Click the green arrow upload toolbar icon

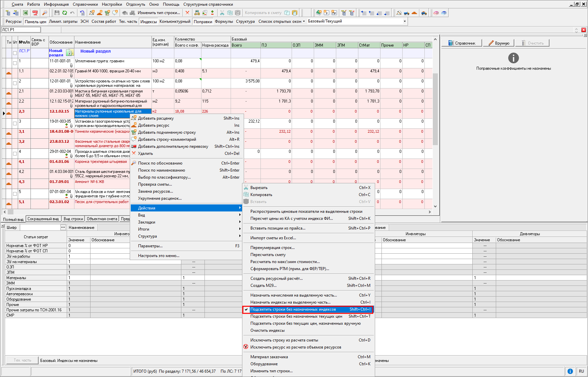[213, 13]
